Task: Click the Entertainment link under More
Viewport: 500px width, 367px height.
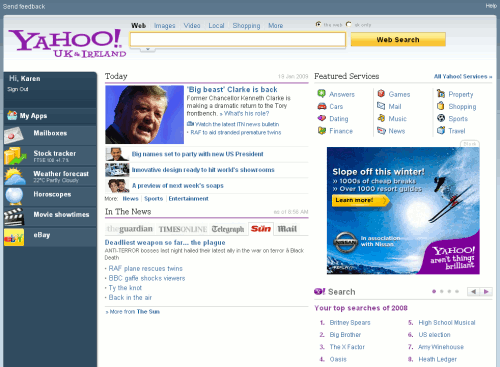Action: (x=188, y=199)
